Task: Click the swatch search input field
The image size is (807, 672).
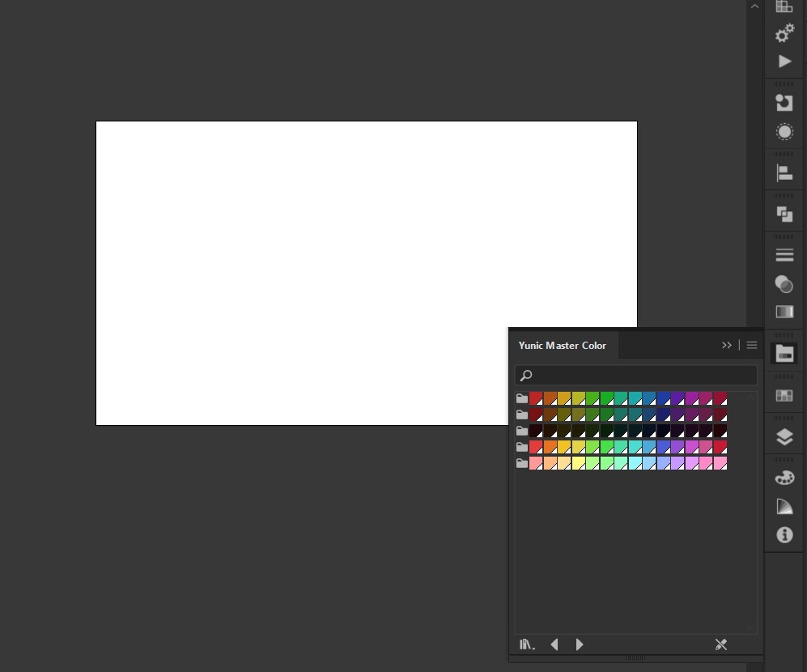Action: pyautogui.click(x=636, y=376)
